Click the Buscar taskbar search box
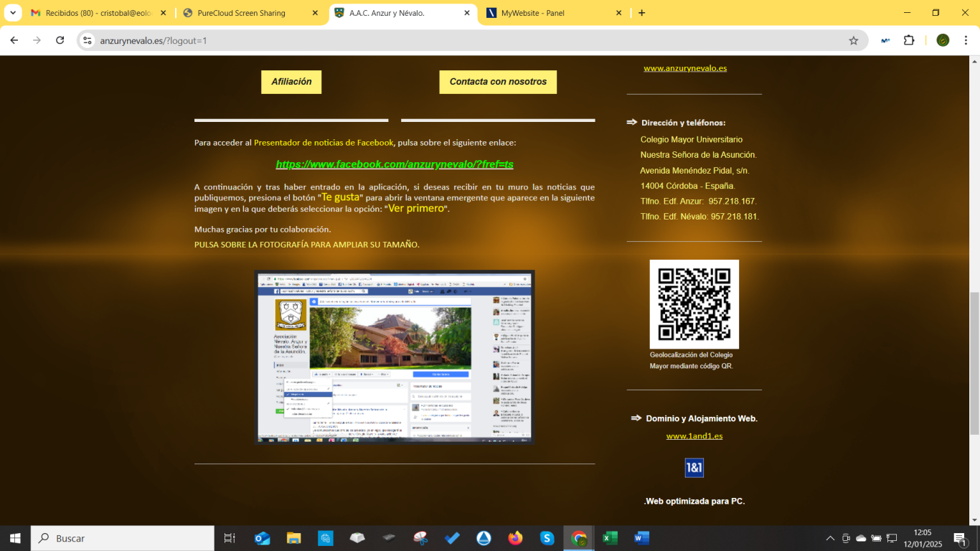Viewport: 980px width, 551px height. (122, 538)
